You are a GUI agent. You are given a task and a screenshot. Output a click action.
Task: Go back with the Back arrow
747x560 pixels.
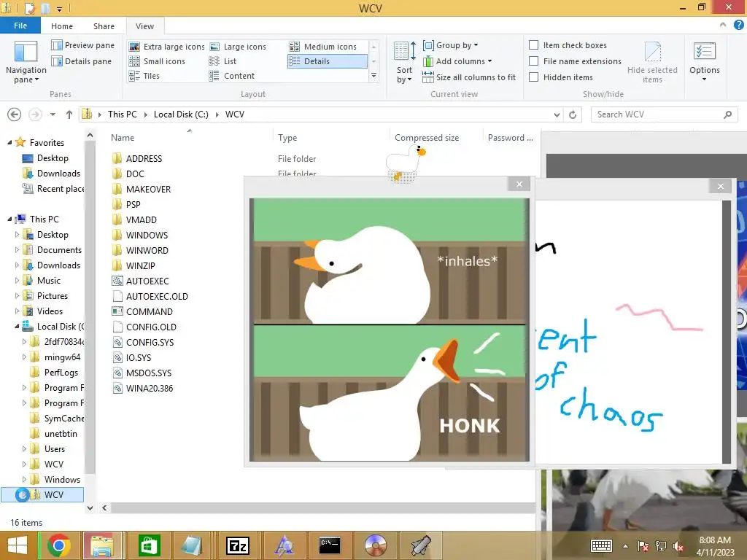tap(15, 114)
